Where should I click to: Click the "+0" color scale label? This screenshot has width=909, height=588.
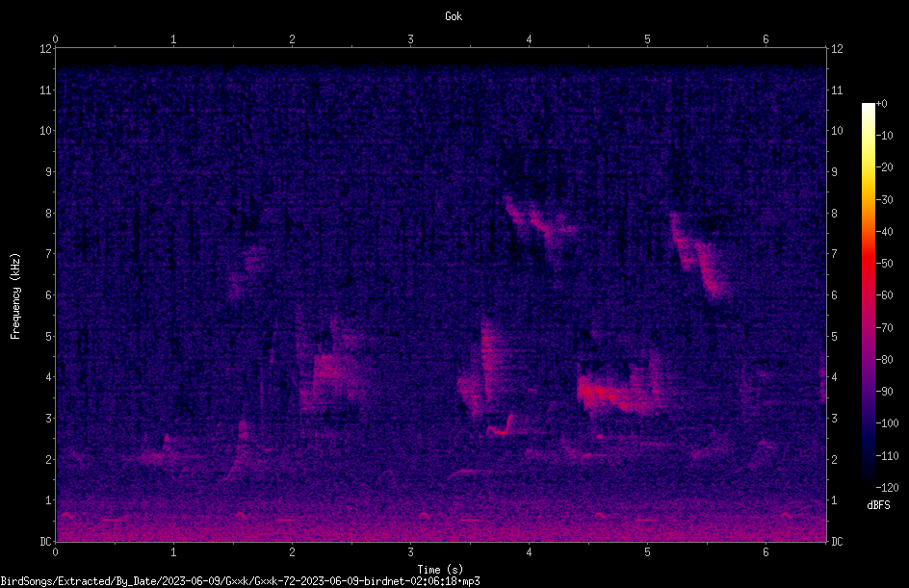tap(881, 104)
